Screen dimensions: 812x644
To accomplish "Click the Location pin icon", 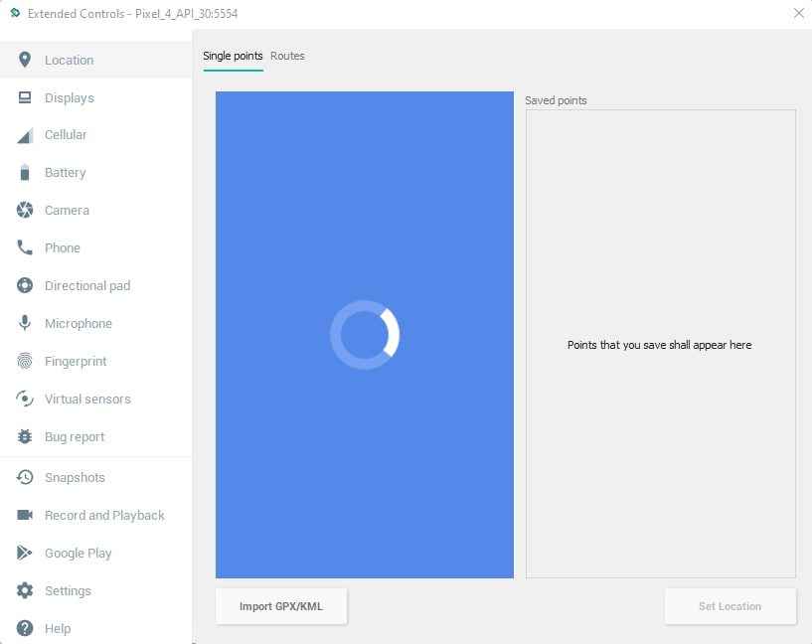I will click(24, 60).
